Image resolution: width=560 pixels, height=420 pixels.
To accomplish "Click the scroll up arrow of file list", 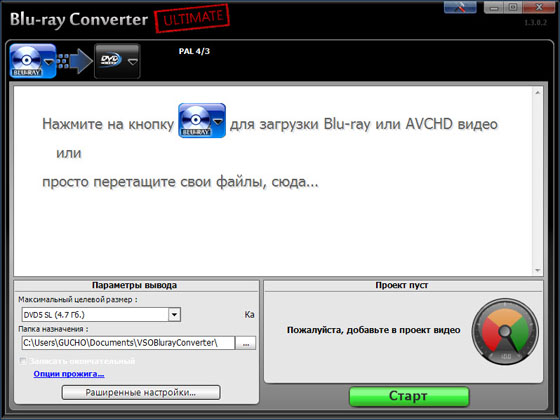I will [x=538, y=93].
